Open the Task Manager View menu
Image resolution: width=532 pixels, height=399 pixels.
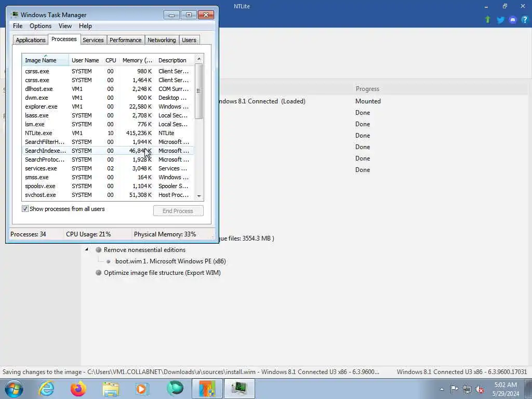65,26
